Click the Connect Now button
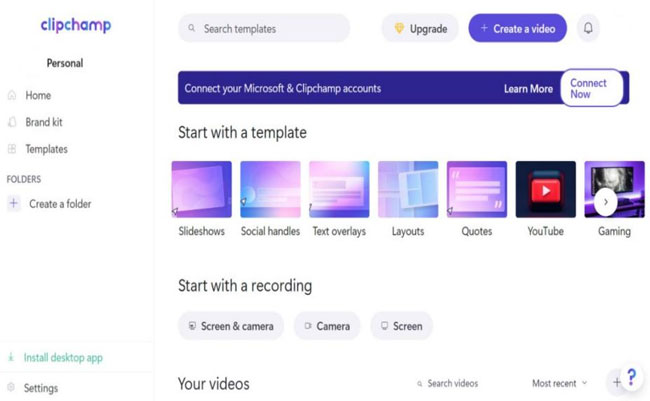The width and height of the screenshot is (650, 401). [592, 88]
